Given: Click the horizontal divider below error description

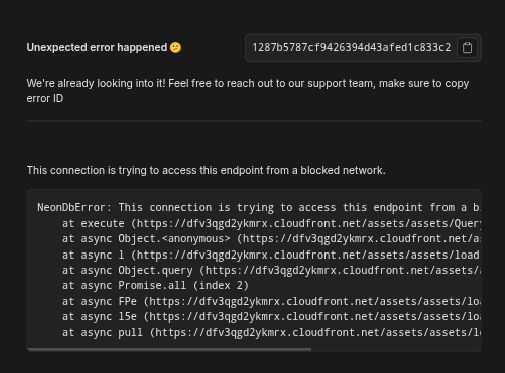Looking at the screenshot, I should point(254,121).
